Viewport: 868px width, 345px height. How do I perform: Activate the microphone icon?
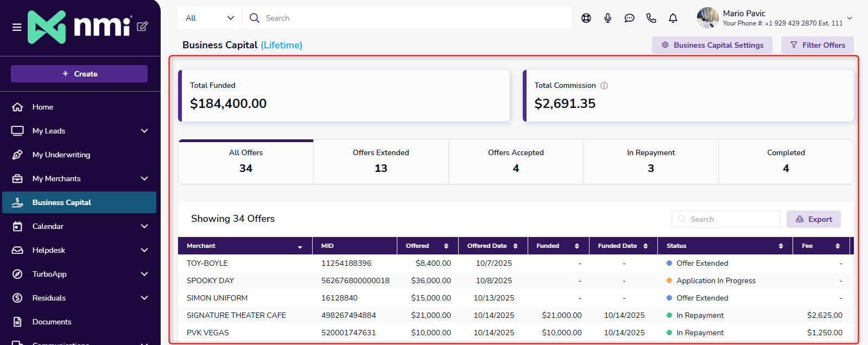click(607, 18)
